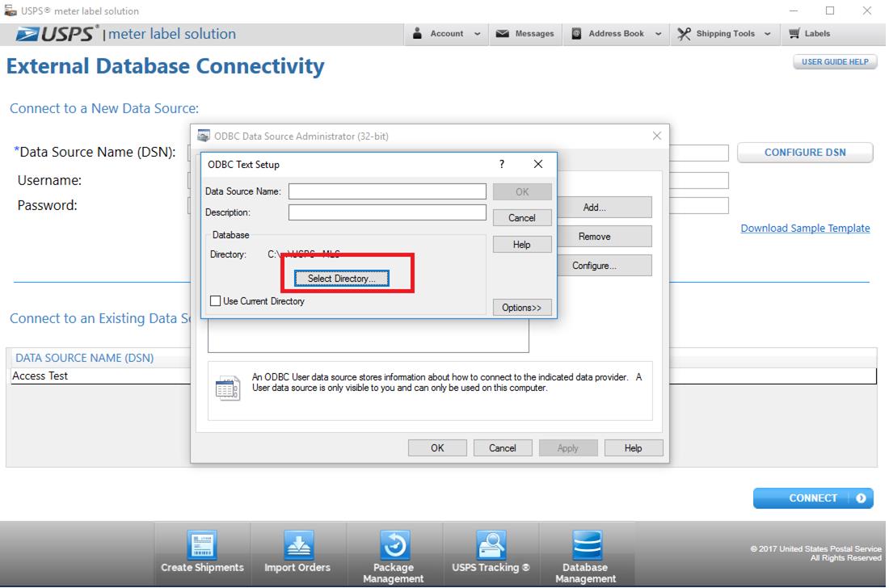
Task: Click the ODBC Text Setup help question mark
Action: click(x=501, y=164)
